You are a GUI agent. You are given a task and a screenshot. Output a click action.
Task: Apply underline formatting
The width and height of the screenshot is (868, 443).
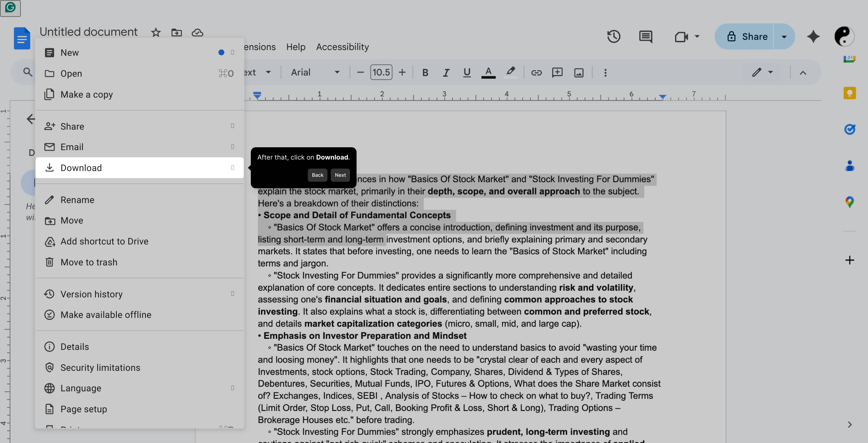[467, 73]
